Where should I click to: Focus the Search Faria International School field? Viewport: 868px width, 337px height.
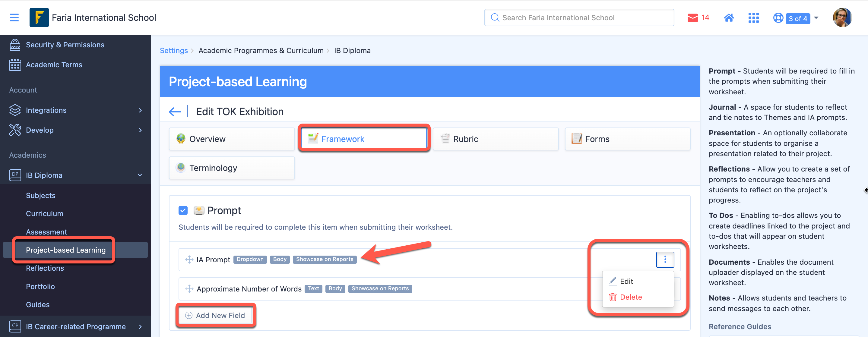coord(579,17)
